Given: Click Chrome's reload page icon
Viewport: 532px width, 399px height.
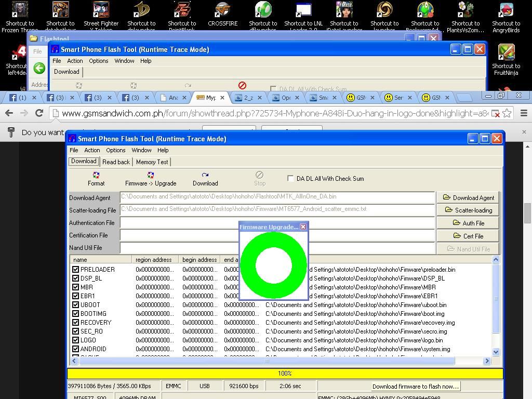Looking at the screenshot, I should 39,113.
